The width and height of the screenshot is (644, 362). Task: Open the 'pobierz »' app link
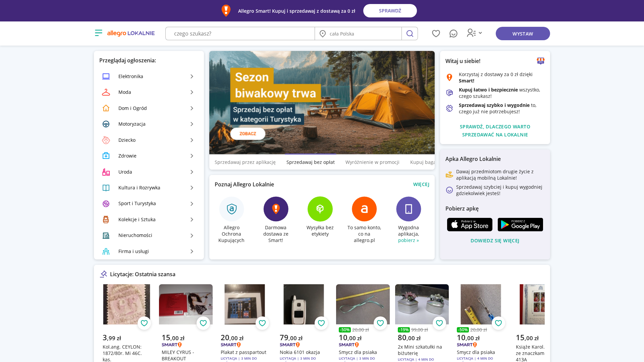(x=409, y=240)
